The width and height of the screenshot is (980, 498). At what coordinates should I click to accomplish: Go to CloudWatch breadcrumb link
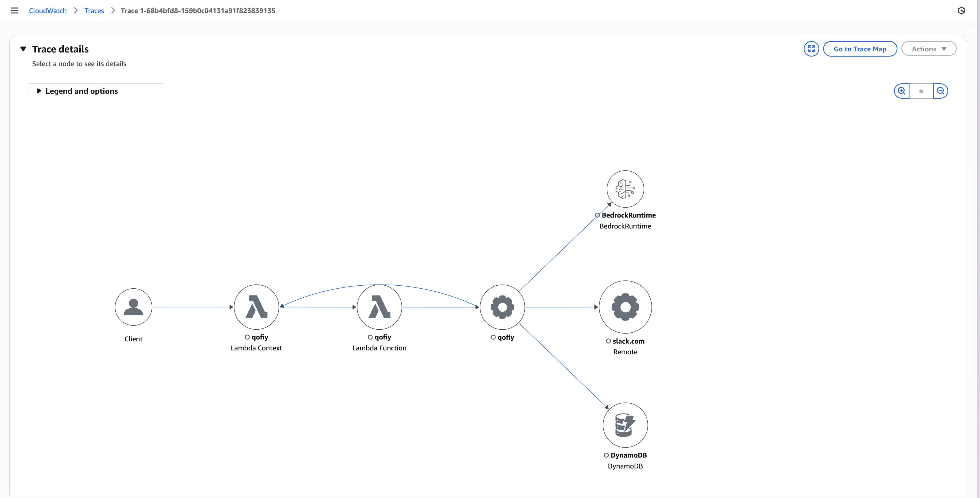tap(48, 11)
